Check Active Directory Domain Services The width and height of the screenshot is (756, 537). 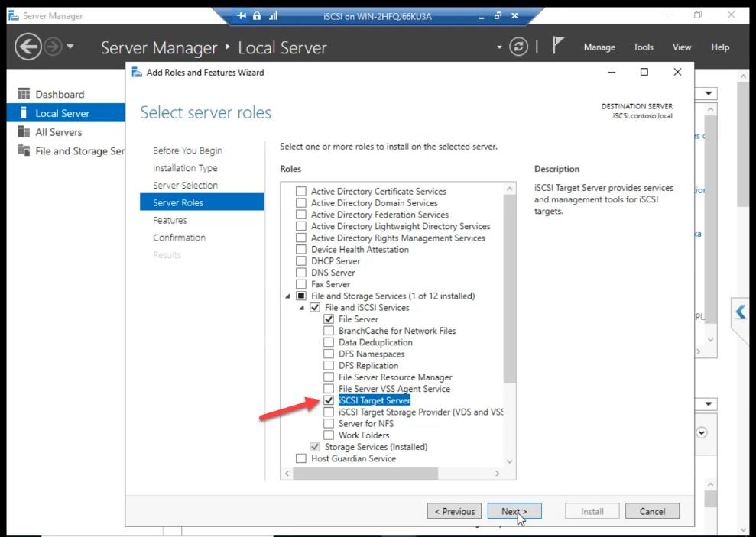point(301,202)
